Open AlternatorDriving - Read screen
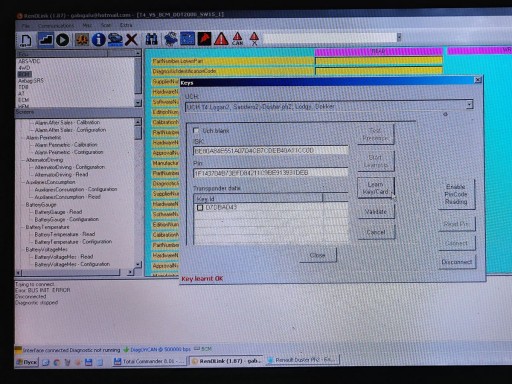 [x=61, y=174]
